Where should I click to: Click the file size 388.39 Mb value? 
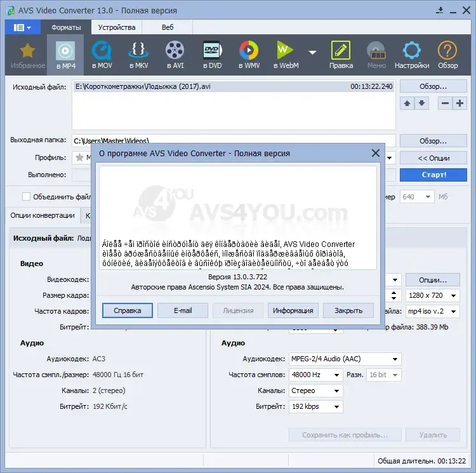pos(431,327)
